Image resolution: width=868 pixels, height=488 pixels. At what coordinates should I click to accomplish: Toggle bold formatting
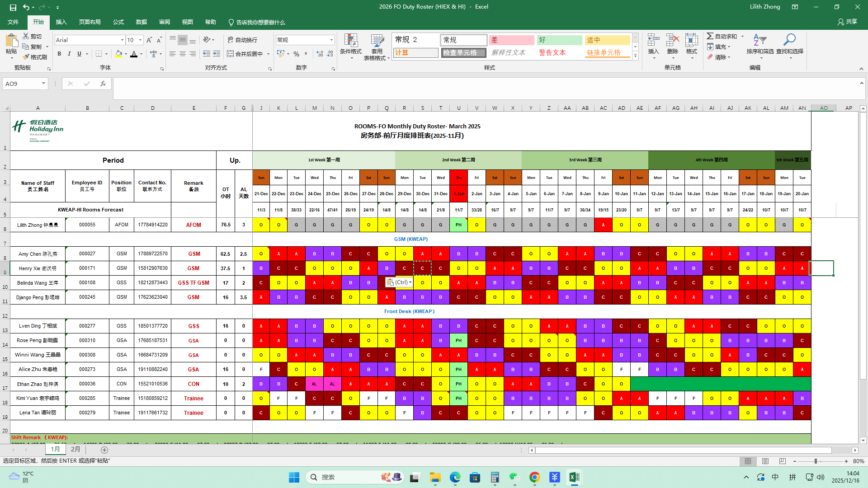coord(59,54)
